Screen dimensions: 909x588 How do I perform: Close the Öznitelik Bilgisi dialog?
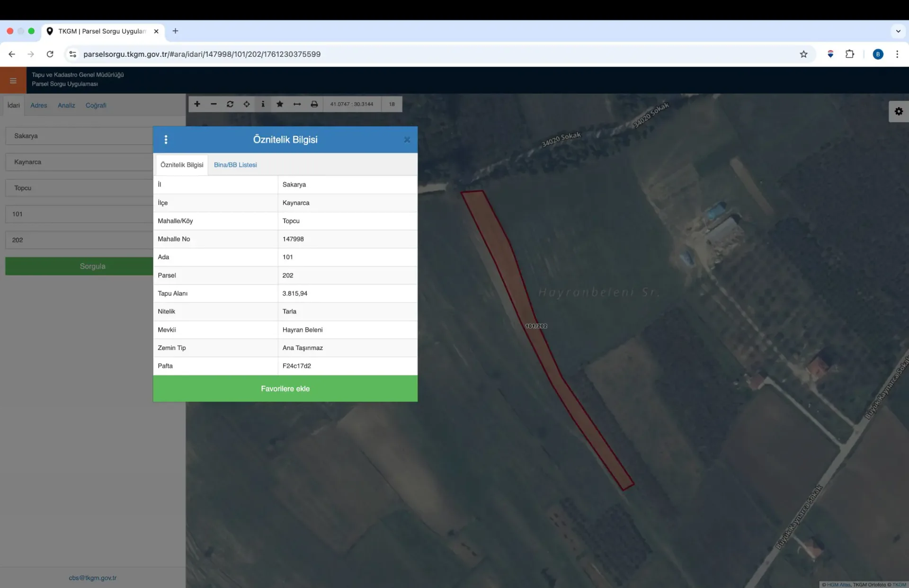click(407, 140)
